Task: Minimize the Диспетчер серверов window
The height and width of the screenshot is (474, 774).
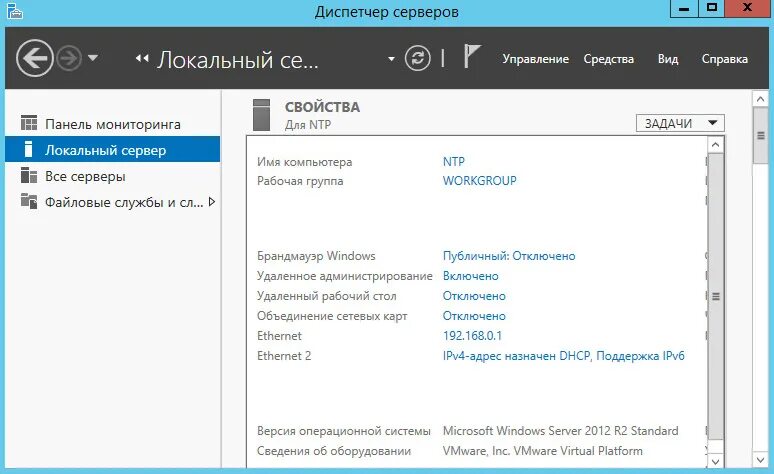Action: click(684, 9)
